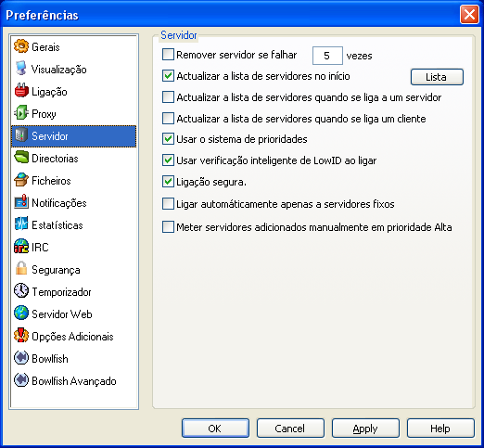Switch to Bowlfish Avançado page
The height and width of the screenshot is (448, 484).
[x=73, y=381]
